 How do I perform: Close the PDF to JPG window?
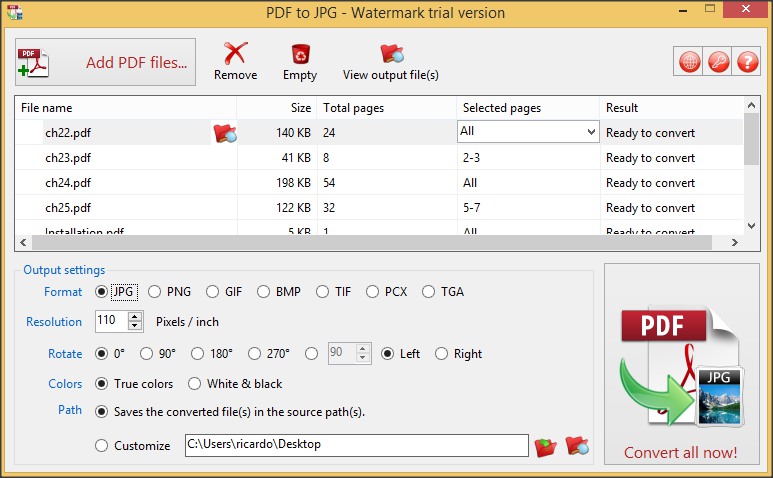coord(746,9)
